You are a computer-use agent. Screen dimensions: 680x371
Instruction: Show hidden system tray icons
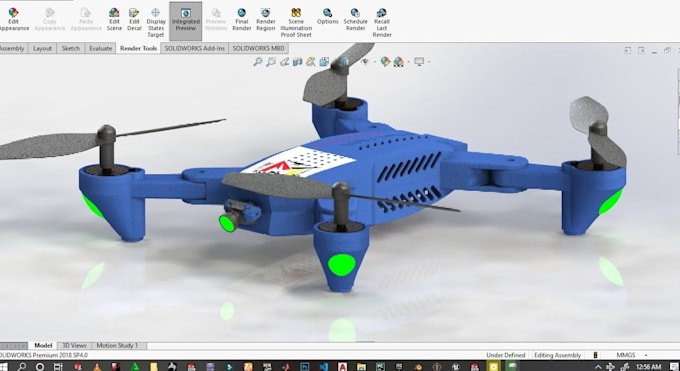pyautogui.click(x=598, y=367)
